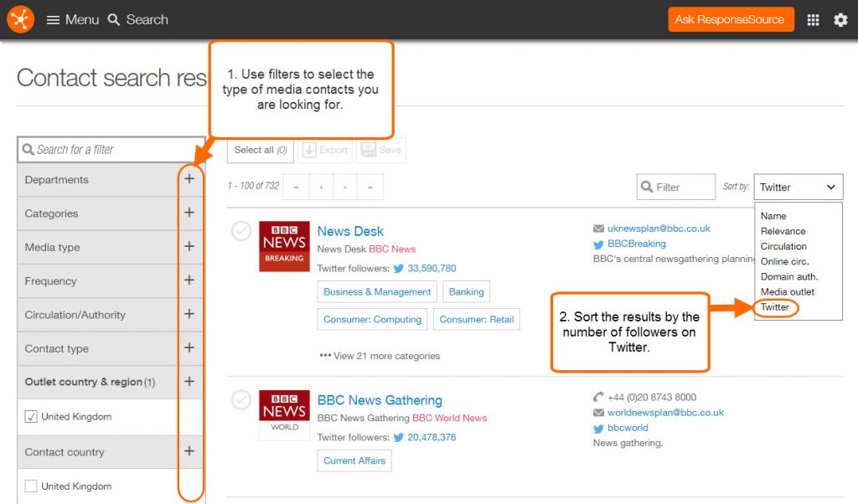Sort results by Online circ.
This screenshot has width=858, height=504.
(784, 262)
